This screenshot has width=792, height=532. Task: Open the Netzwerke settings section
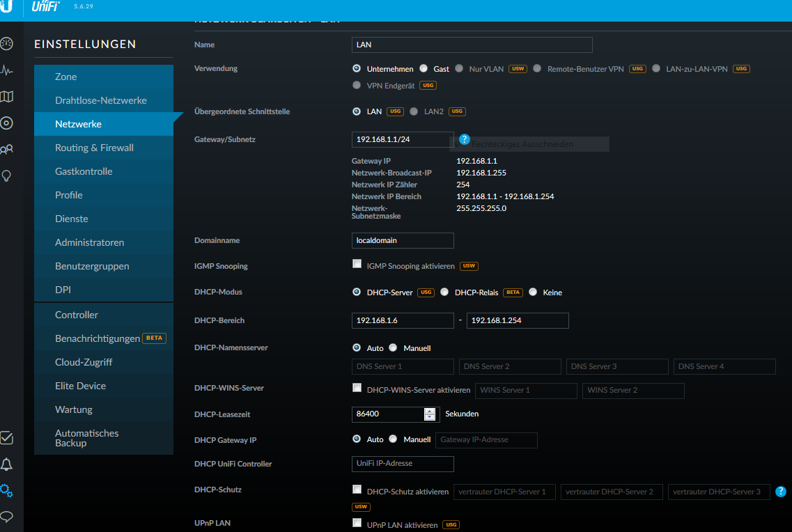[x=104, y=124]
